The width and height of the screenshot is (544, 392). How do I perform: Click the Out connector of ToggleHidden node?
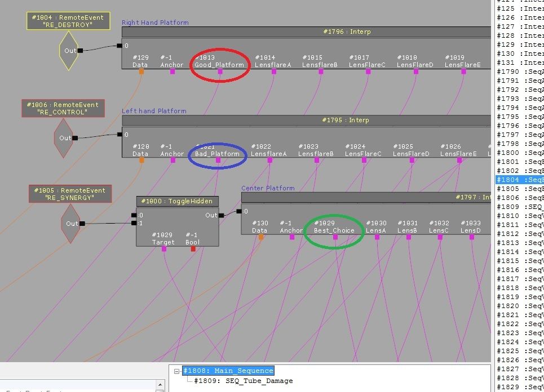click(220, 215)
